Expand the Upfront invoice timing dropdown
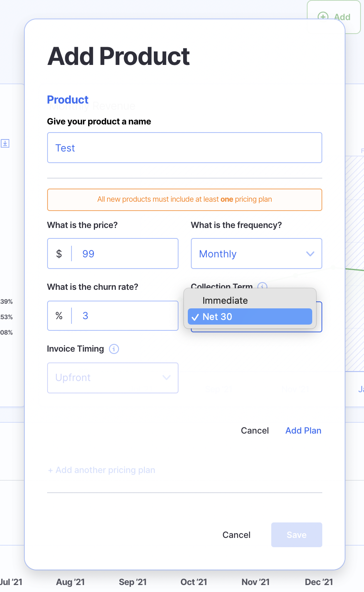The image size is (364, 592). pyautogui.click(x=112, y=378)
